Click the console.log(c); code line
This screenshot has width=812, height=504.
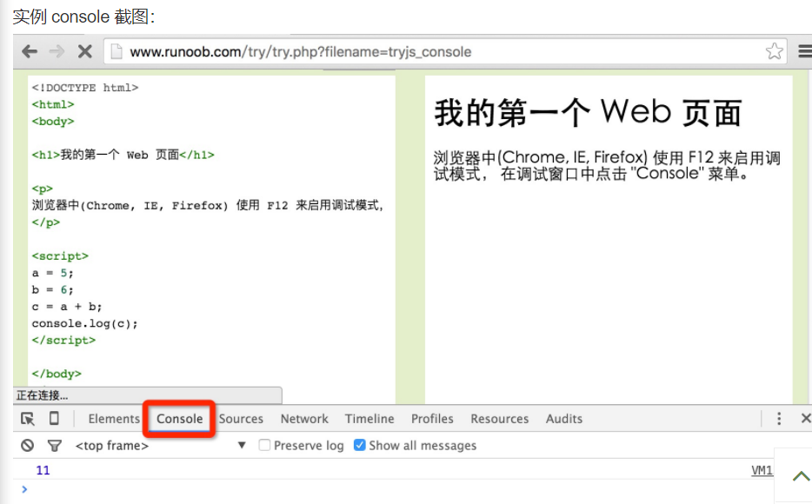(85, 323)
